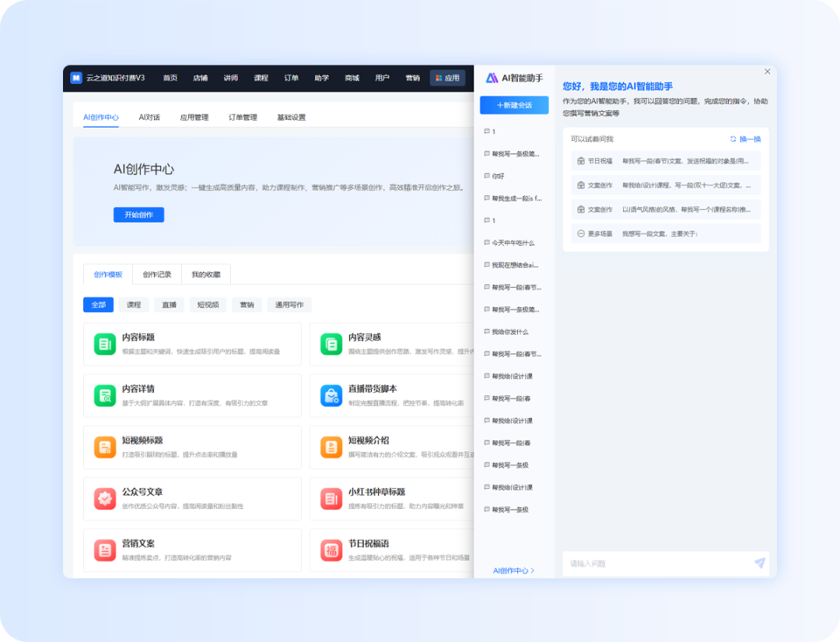This screenshot has height=642, width=840.
Task: Click the +新建会话 button
Action: coord(514,105)
